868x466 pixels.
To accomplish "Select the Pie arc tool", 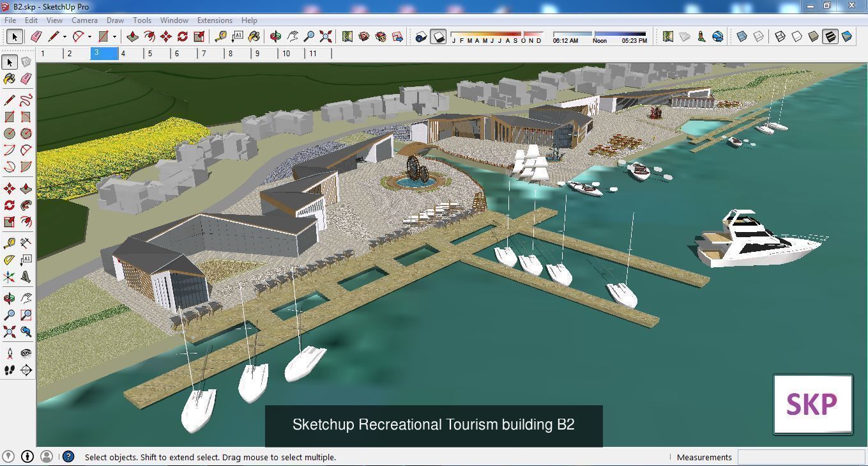I will 26,167.
